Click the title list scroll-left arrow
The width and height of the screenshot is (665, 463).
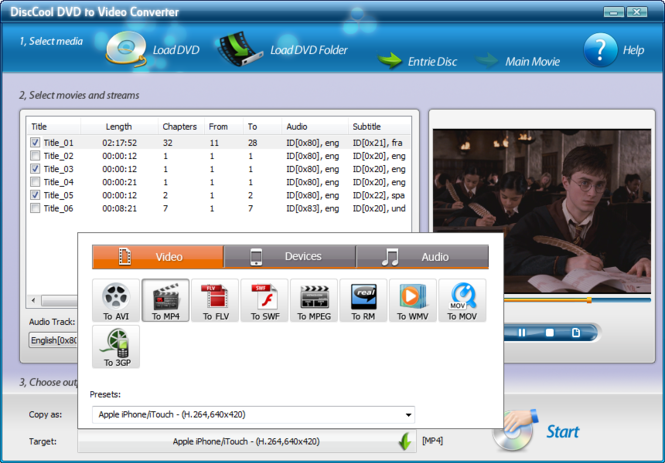coord(34,301)
